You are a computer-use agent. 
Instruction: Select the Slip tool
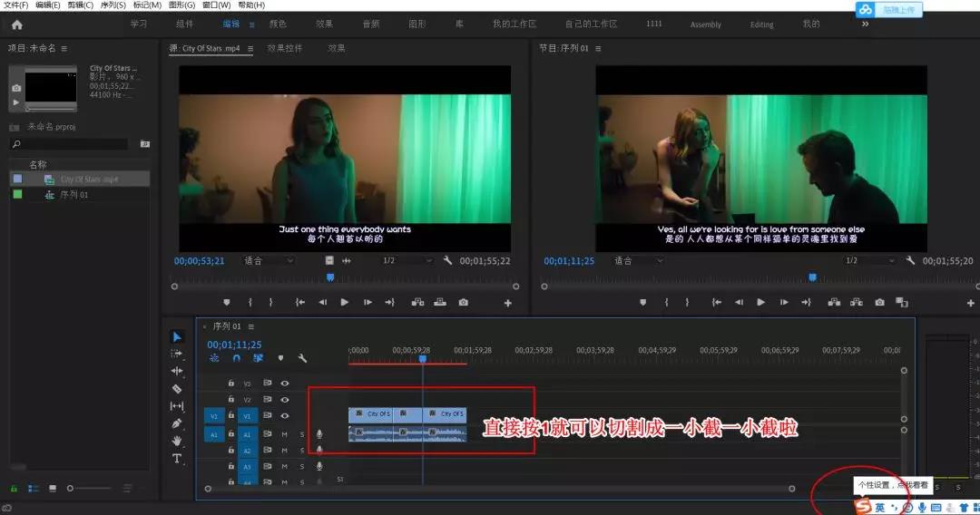[177, 406]
